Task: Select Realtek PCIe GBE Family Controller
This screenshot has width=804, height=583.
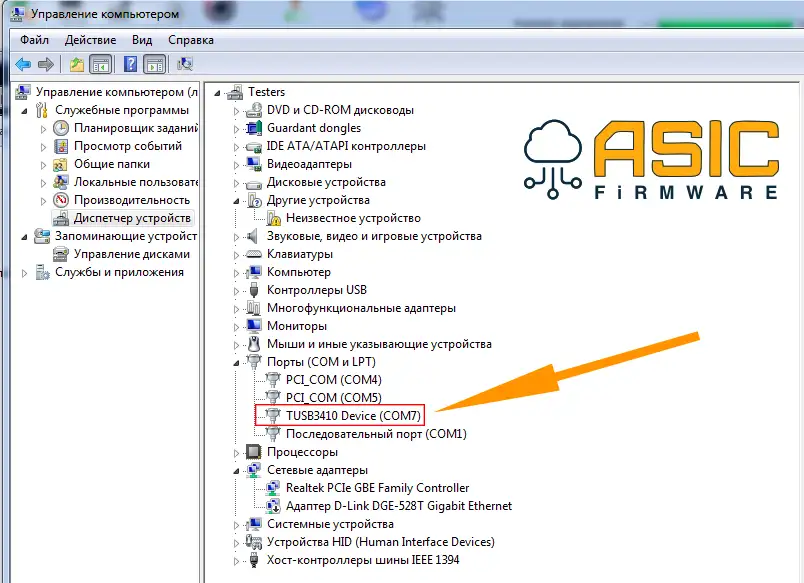Action: click(x=377, y=488)
